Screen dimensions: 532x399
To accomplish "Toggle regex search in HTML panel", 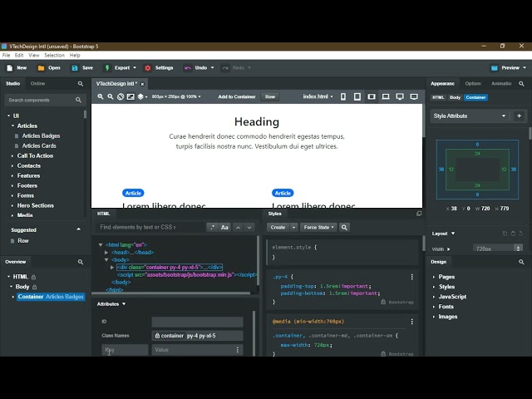I will click(212, 227).
